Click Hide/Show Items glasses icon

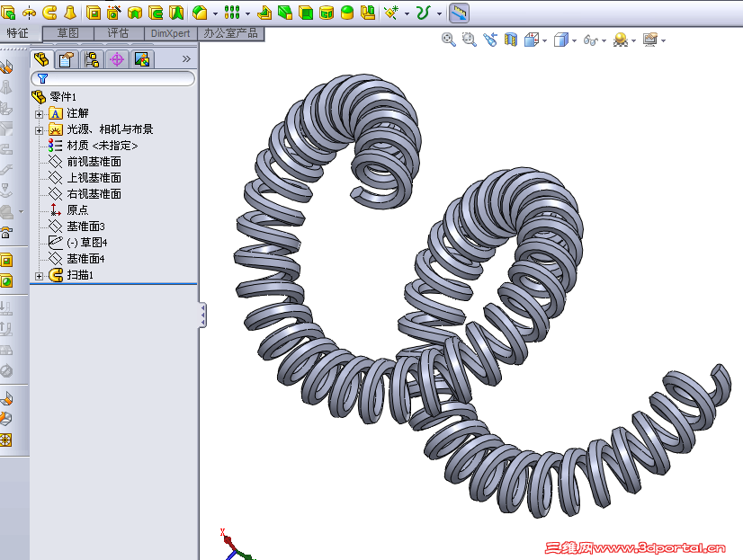pyautogui.click(x=590, y=40)
